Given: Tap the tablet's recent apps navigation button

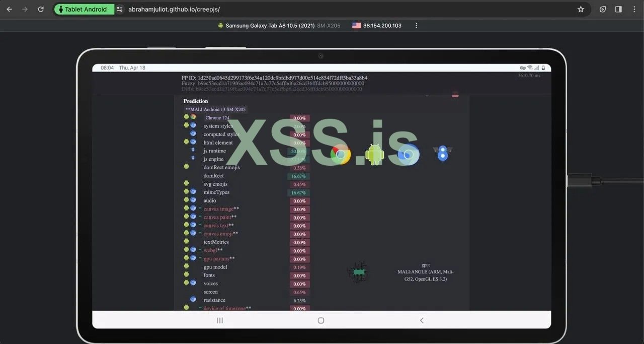Looking at the screenshot, I should click(219, 320).
